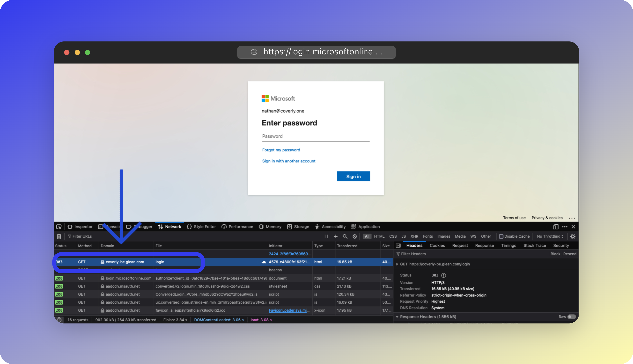633x364 pixels.
Task: Click the Sign in button
Action: [353, 177]
